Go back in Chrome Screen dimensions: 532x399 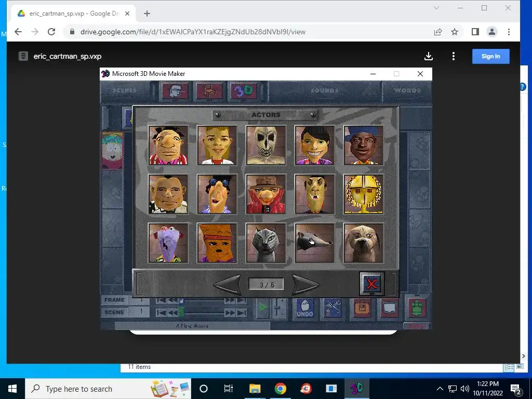[x=18, y=32]
